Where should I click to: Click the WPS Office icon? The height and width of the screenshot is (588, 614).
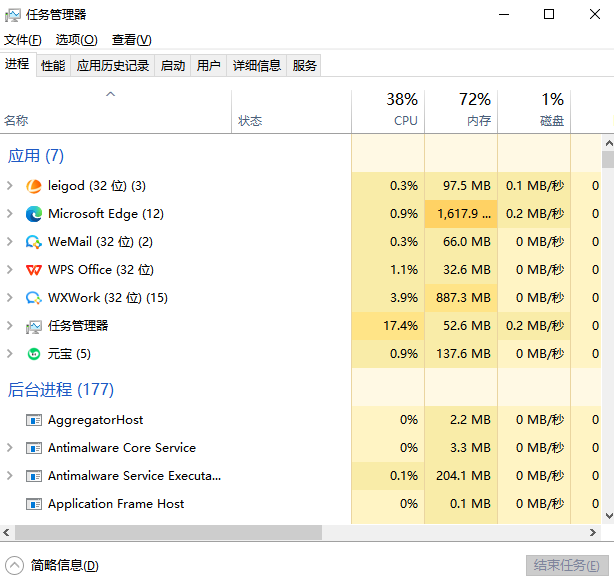click(x=34, y=270)
